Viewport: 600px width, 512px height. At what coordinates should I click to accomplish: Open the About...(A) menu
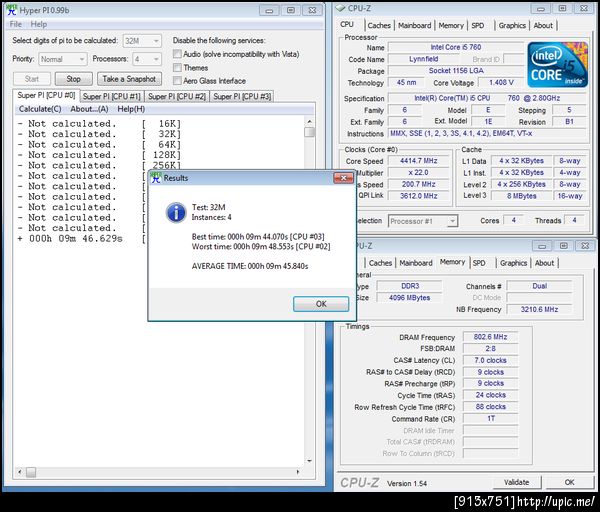[x=89, y=109]
